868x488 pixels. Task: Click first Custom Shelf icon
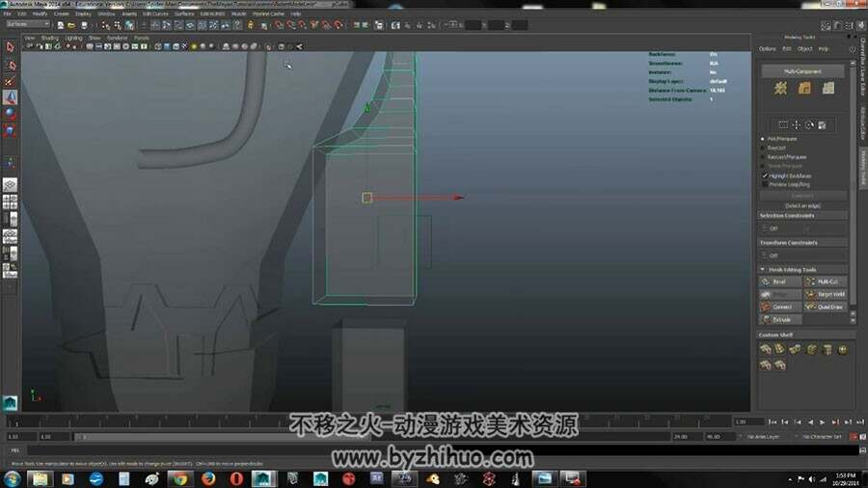tap(766, 349)
